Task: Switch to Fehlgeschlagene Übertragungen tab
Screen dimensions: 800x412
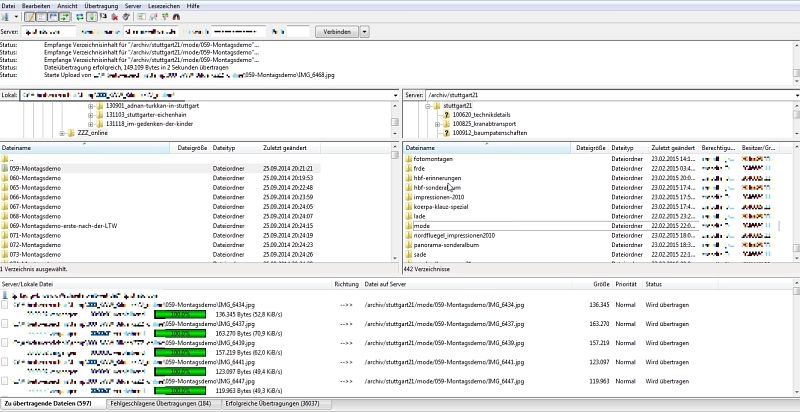Action: point(160,402)
